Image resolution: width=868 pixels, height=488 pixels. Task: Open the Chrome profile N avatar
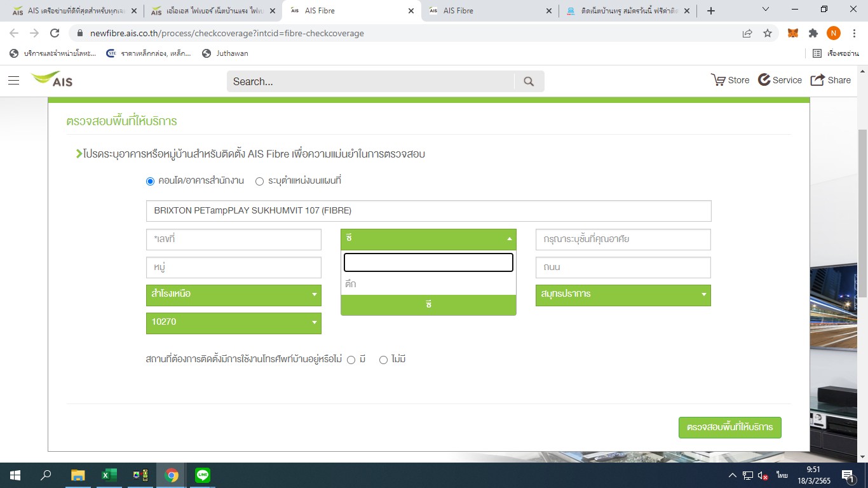(x=834, y=33)
